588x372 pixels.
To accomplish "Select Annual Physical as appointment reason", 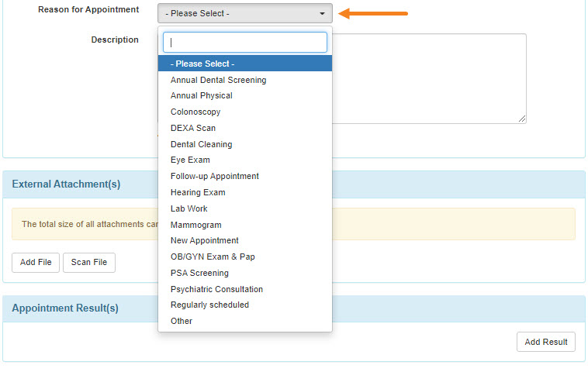I will pos(202,96).
